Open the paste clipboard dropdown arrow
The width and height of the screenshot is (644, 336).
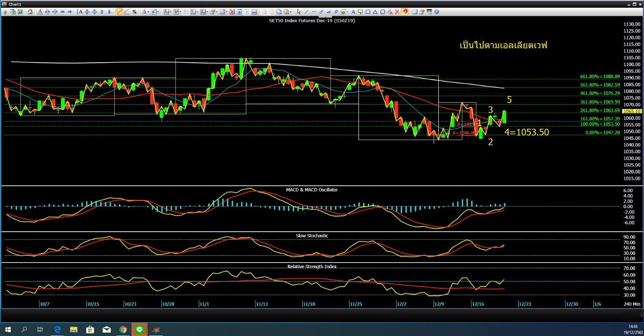coord(290,12)
